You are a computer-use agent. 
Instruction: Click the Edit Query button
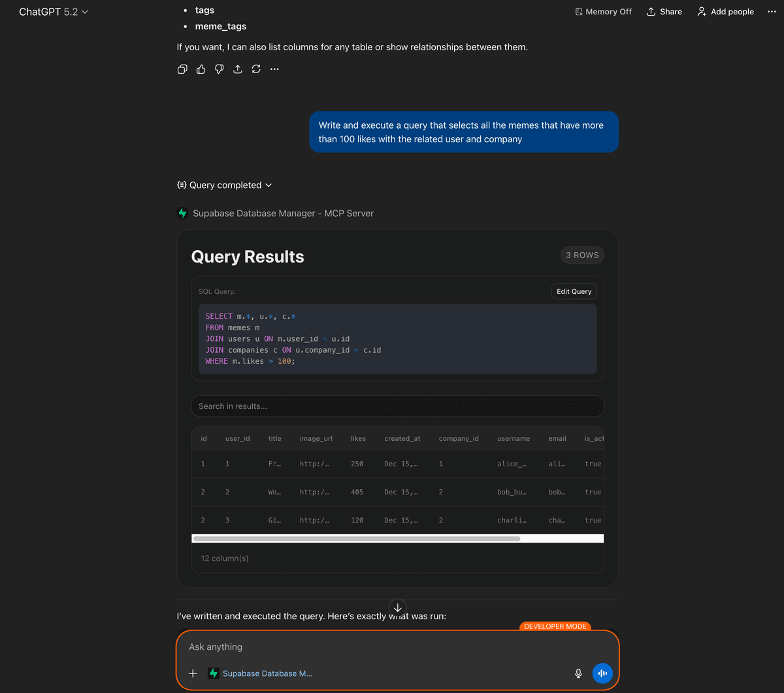point(574,291)
